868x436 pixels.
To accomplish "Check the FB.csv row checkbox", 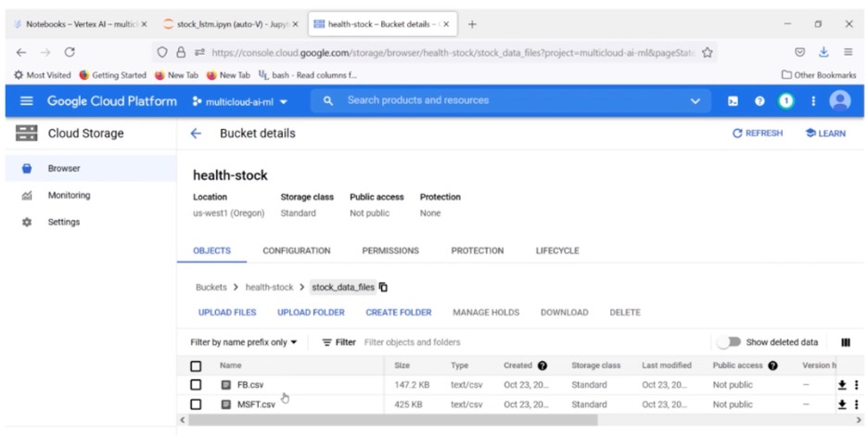I will pyautogui.click(x=196, y=385).
